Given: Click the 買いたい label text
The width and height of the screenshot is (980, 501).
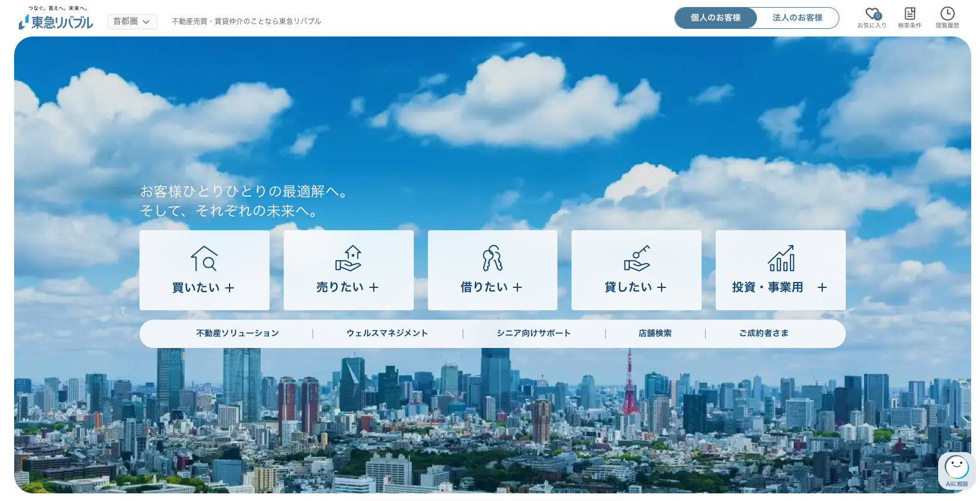Looking at the screenshot, I should [x=196, y=288].
